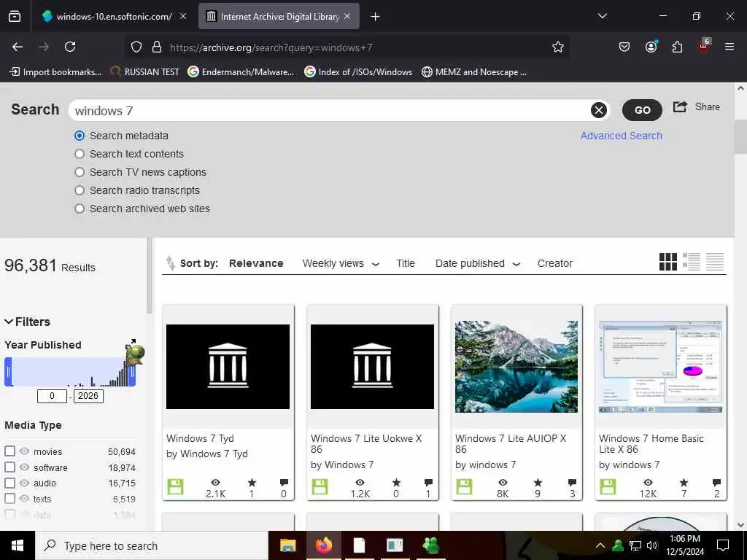747x560 pixels.
Task: View site security padlock info
Action: [157, 47]
